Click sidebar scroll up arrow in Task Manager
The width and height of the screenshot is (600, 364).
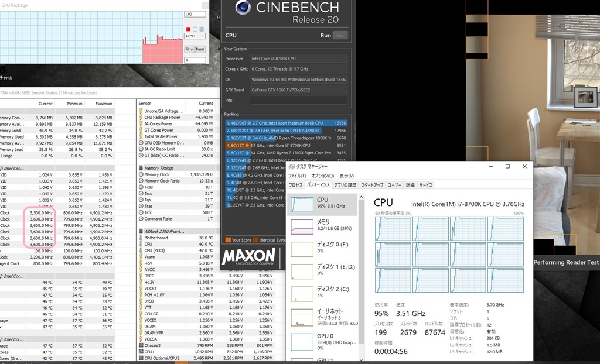pyautogui.click(x=361, y=197)
